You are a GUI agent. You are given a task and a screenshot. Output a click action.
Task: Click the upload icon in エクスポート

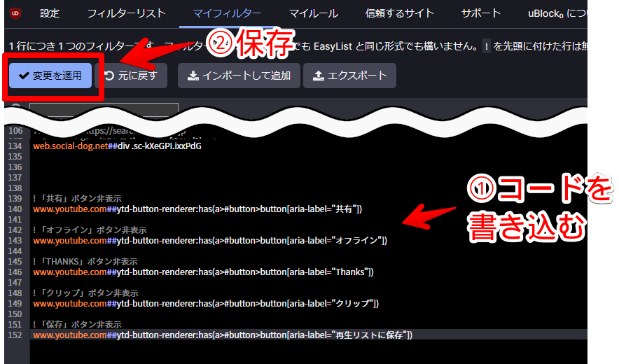[x=318, y=76]
